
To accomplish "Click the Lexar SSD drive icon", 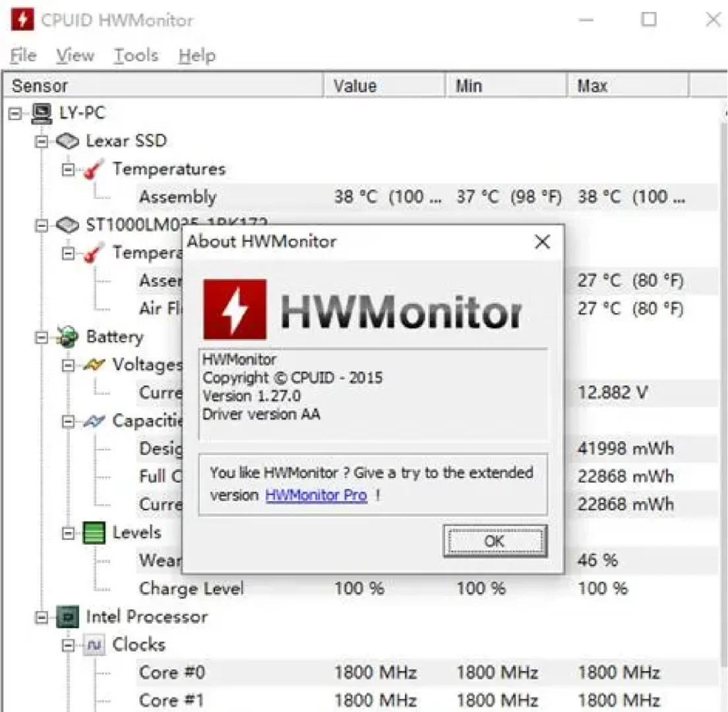I will coord(67,141).
